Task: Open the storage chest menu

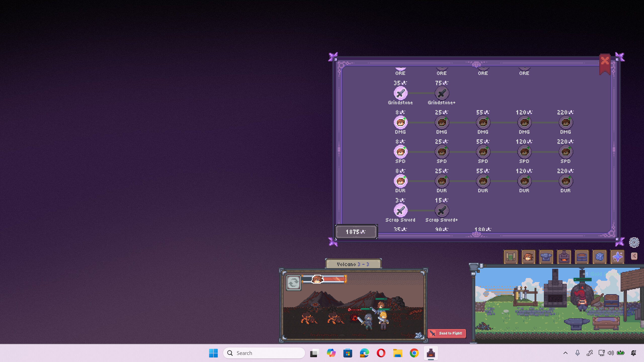Action: pyautogui.click(x=582, y=257)
